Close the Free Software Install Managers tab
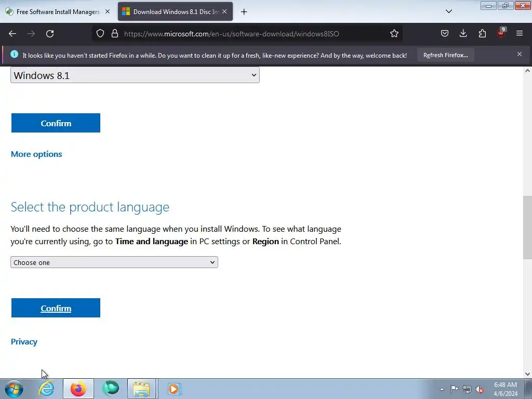 pyautogui.click(x=107, y=11)
